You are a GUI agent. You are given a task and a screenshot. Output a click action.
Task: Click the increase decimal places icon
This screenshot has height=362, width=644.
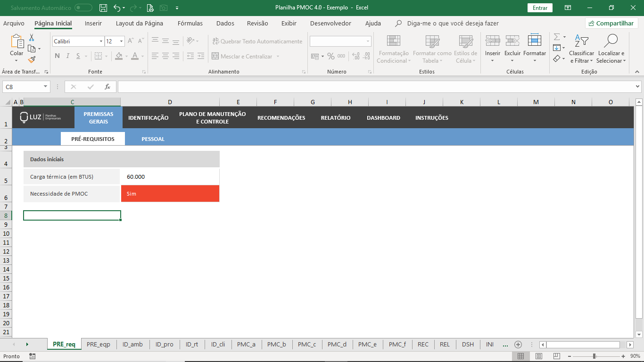point(355,56)
